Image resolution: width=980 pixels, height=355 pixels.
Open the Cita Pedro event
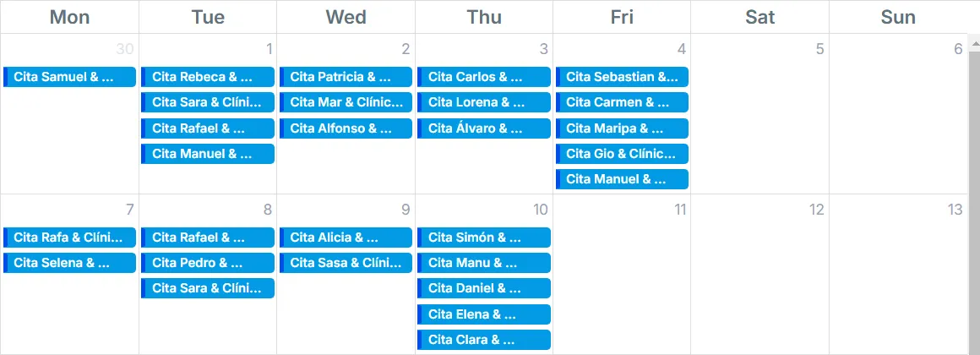coord(208,263)
